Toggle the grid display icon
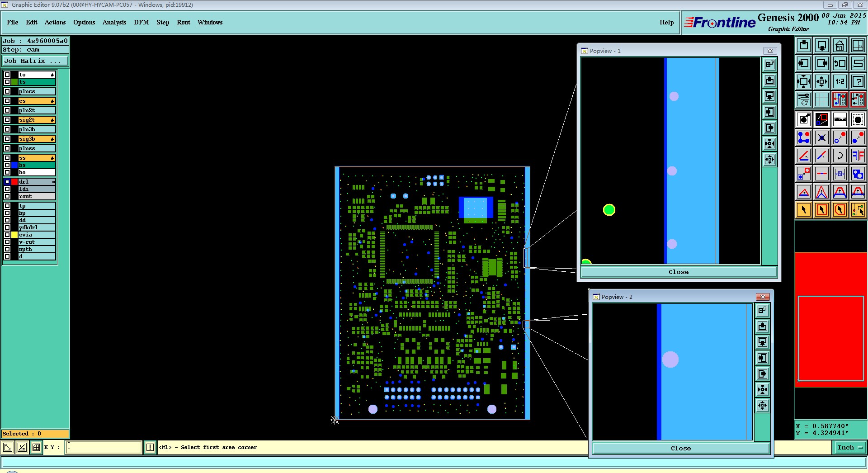Viewport: 868px width, 473px height. pyautogui.click(x=822, y=99)
